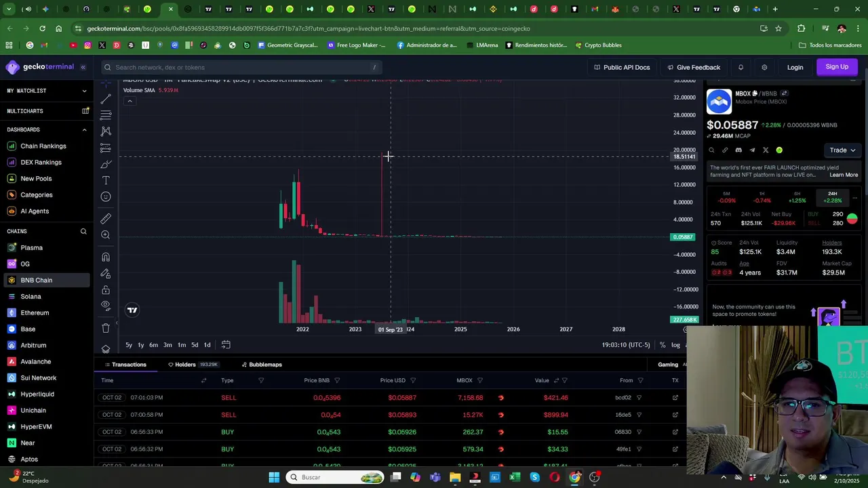Select the text annotation tool
The image size is (868, 488).
(x=106, y=180)
